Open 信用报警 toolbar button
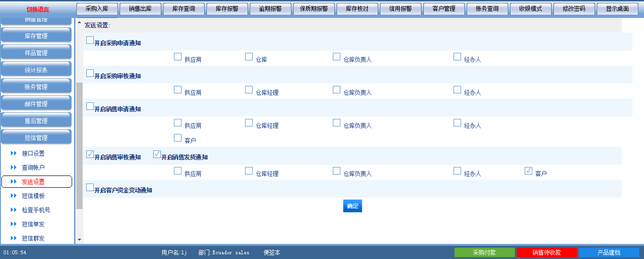The height and width of the screenshot is (259, 644). pyautogui.click(x=401, y=9)
